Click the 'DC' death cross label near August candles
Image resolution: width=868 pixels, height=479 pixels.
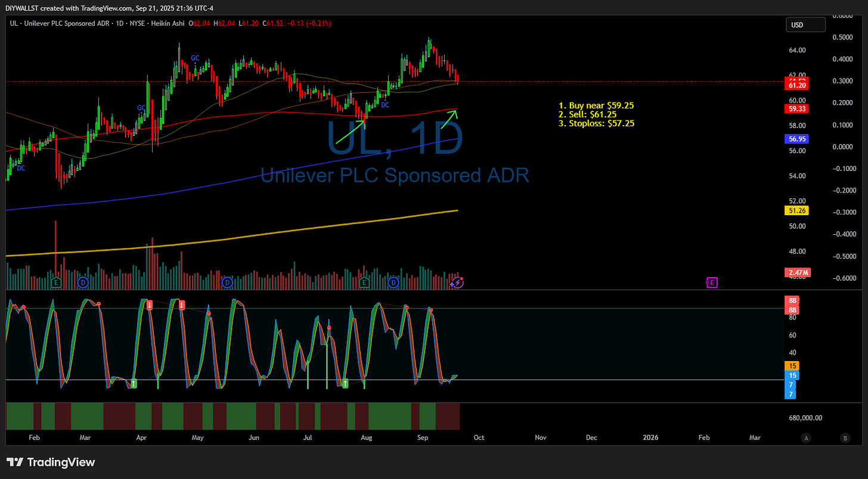[385, 104]
